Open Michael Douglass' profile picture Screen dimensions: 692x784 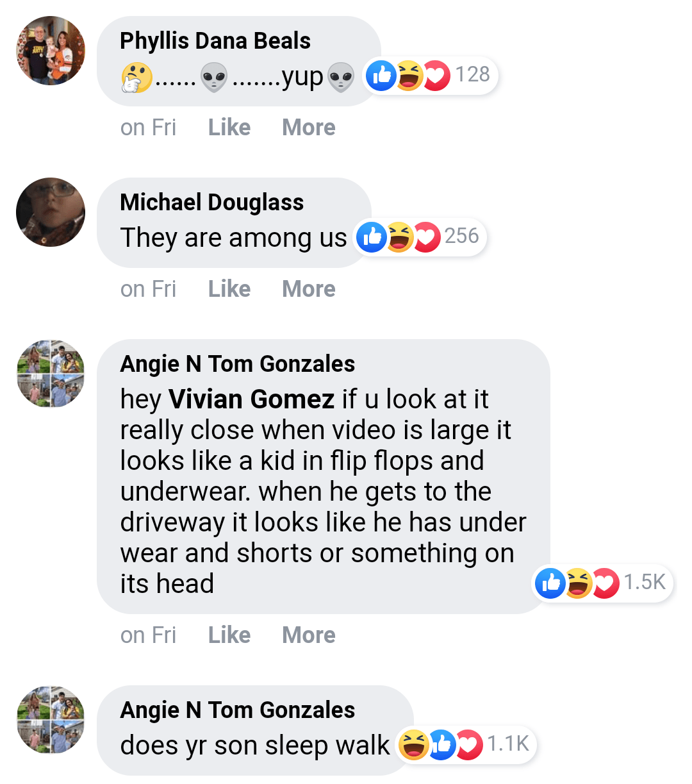[x=51, y=212]
